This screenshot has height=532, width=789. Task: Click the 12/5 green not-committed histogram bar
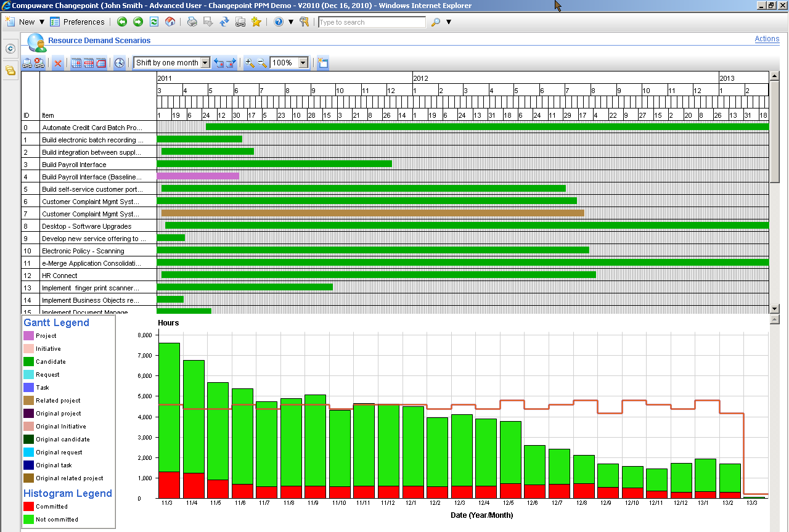(510, 452)
